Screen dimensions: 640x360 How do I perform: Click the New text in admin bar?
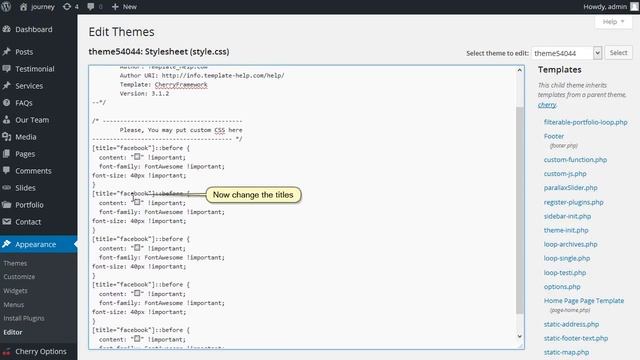(130, 7)
